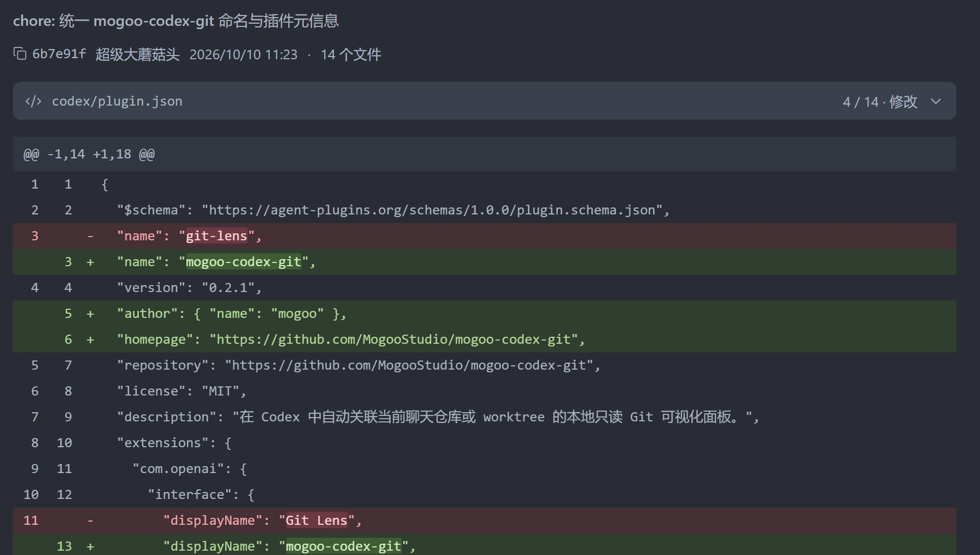Click the "interface": { line
Image resolution: width=980 pixels, height=555 pixels.
point(485,495)
